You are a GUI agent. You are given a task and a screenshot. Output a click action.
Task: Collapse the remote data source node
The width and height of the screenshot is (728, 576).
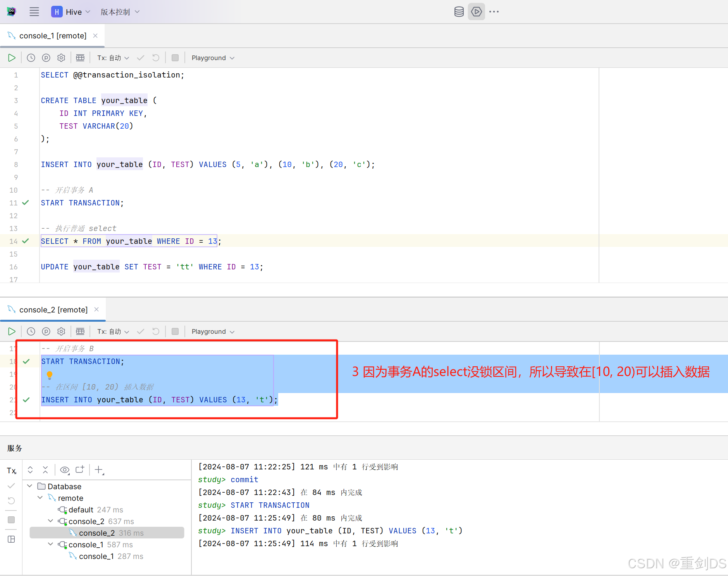pyautogui.click(x=40, y=498)
